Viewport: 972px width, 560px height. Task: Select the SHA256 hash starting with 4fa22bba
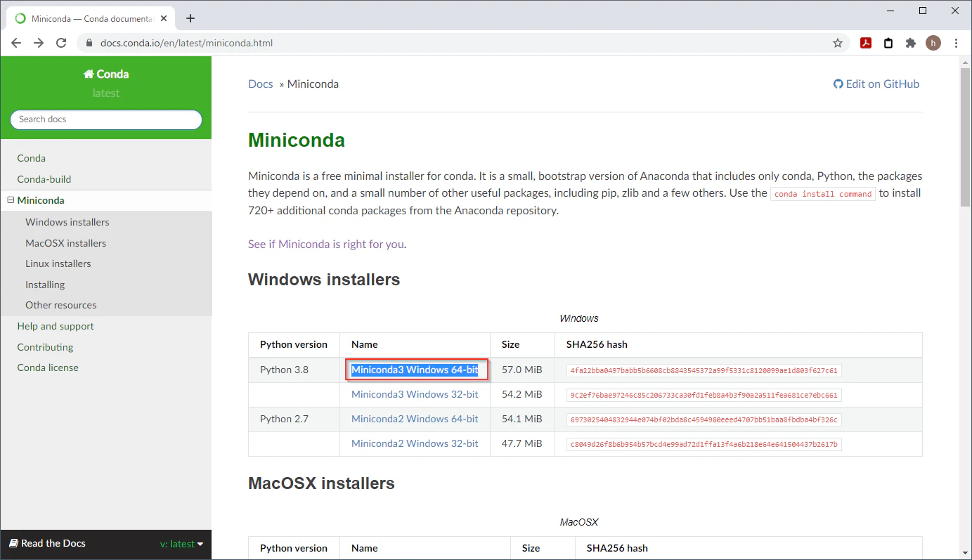704,370
